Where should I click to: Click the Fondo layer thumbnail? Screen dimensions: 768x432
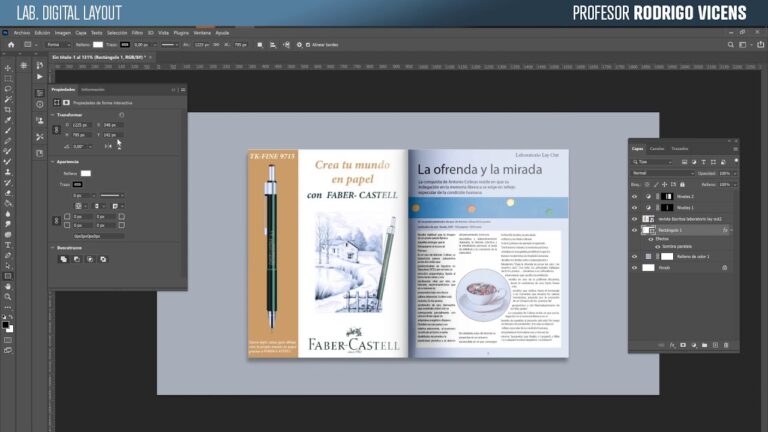coord(648,268)
